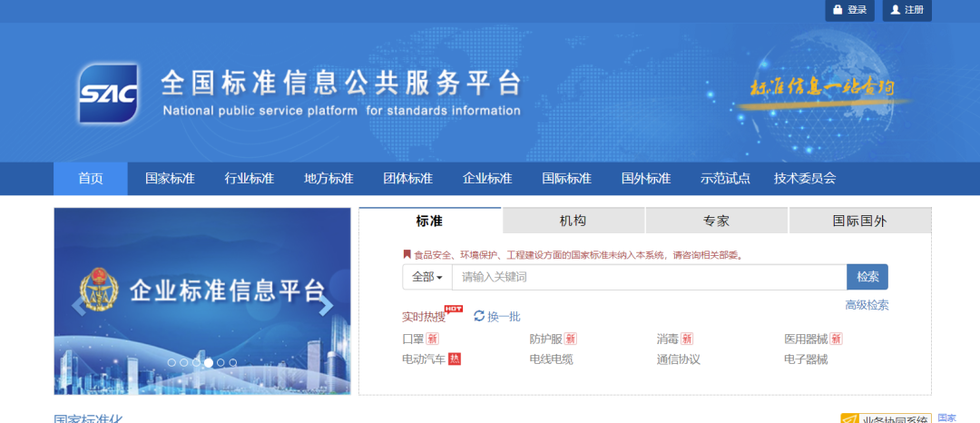980x423 pixels.
Task: Click the 新 badge next to 防护服
Action: (570, 339)
